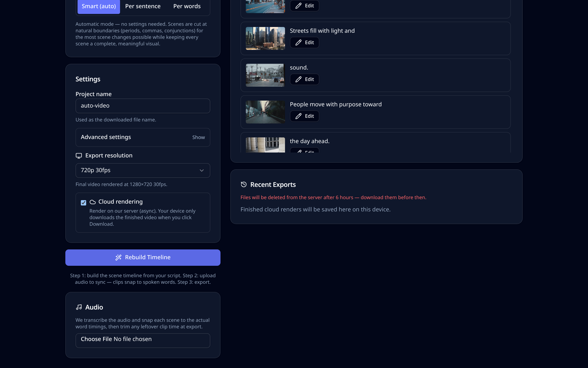Click the Step 1: build the scene timeline instructions
The image size is (588, 368).
click(143, 279)
